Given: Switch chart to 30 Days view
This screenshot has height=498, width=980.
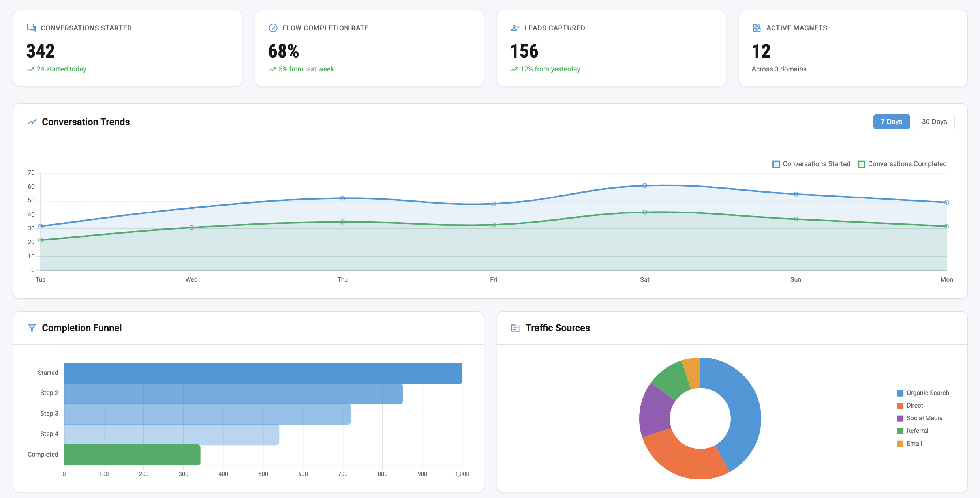Looking at the screenshot, I should tap(934, 122).
